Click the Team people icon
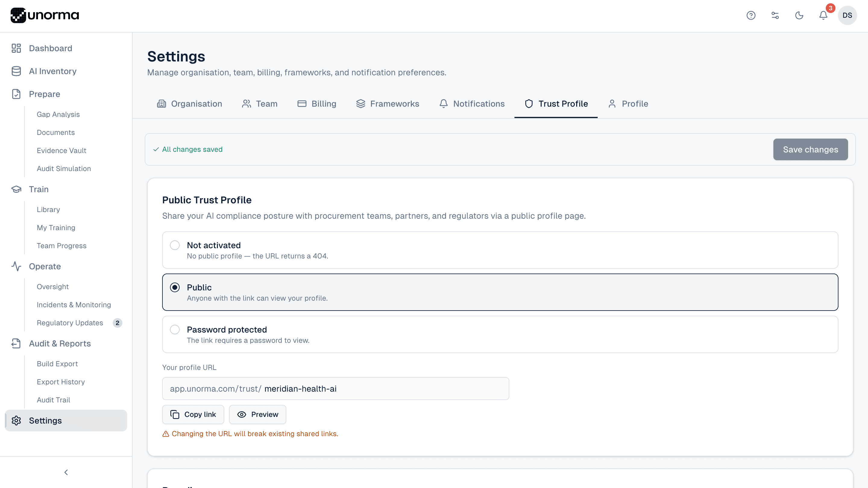The height and width of the screenshot is (488, 868). pos(246,104)
